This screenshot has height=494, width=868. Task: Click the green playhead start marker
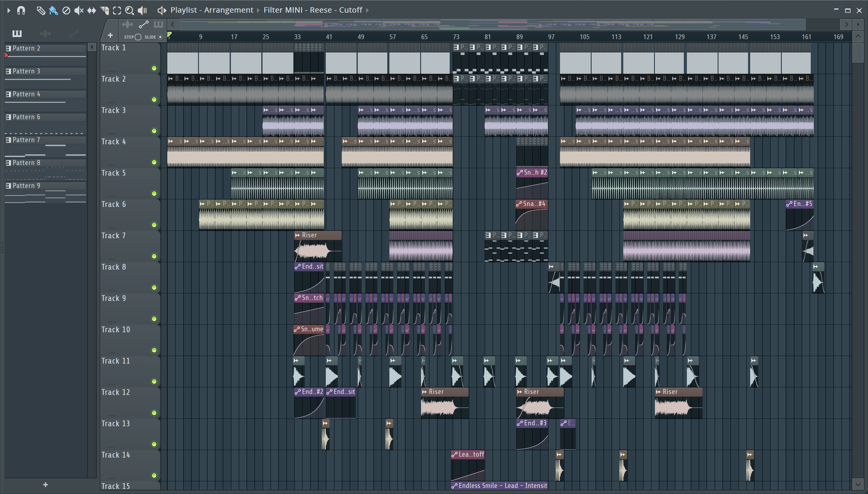[169, 35]
